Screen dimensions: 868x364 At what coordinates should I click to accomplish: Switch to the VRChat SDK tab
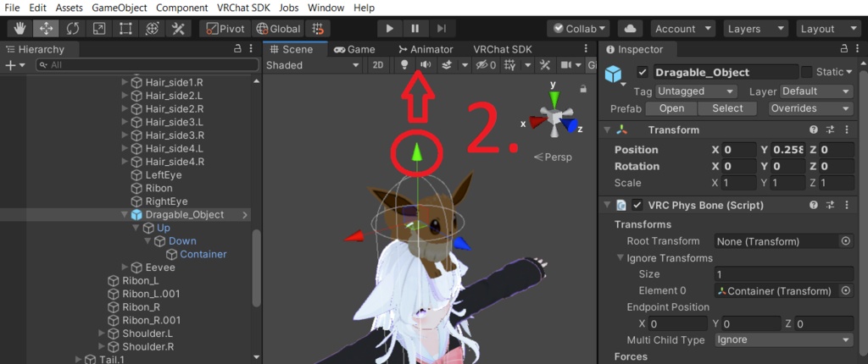click(x=503, y=49)
